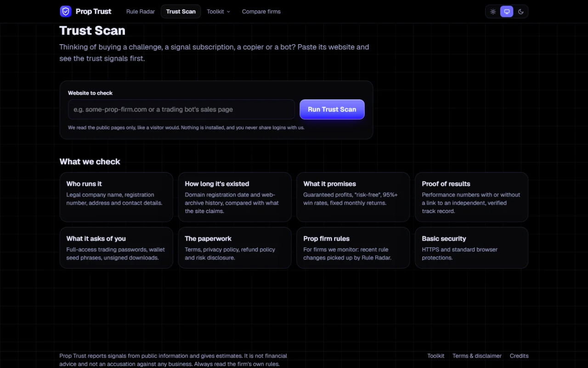
Task: Open Terms & disclaimer footer link
Action: pyautogui.click(x=477, y=356)
